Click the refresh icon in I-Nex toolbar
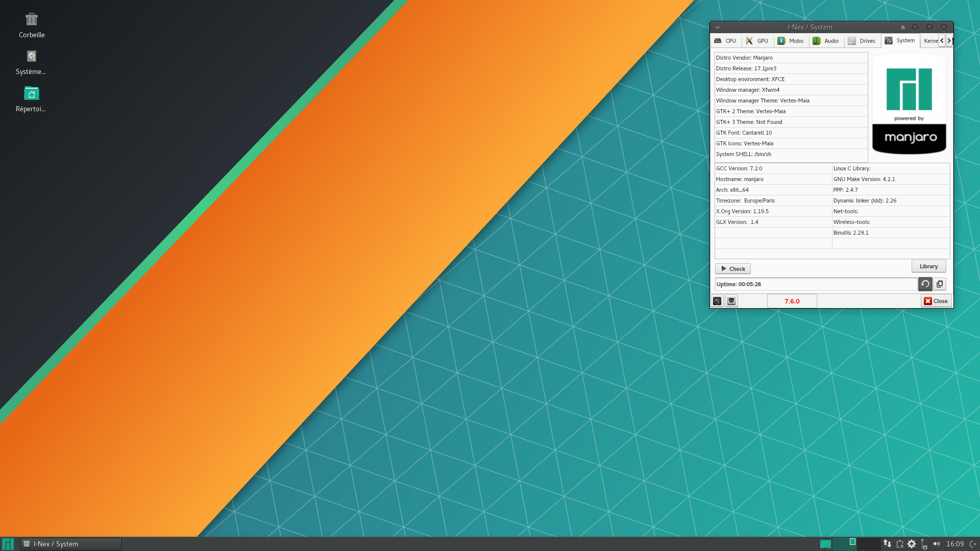 925,283
